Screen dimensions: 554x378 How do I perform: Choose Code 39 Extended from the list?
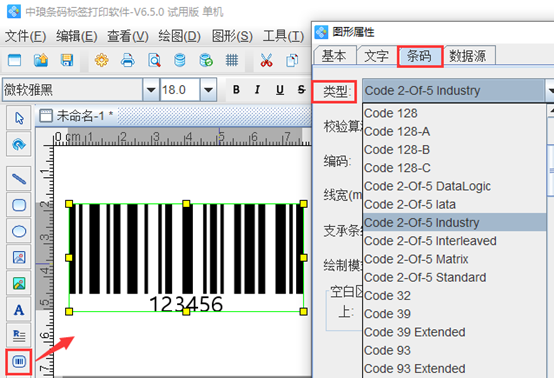(454, 332)
